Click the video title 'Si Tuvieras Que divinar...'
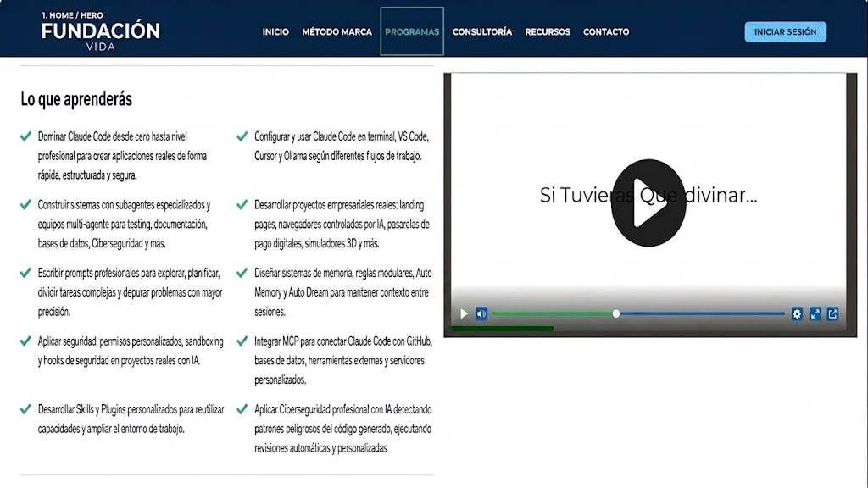 coord(648,196)
